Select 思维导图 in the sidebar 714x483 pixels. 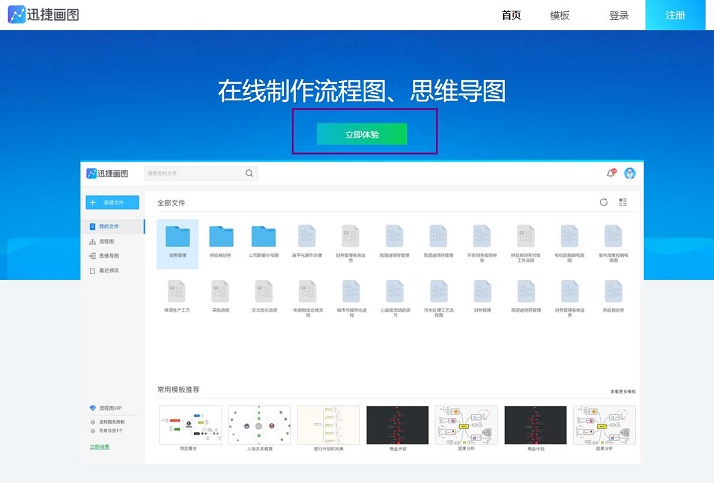(x=104, y=256)
